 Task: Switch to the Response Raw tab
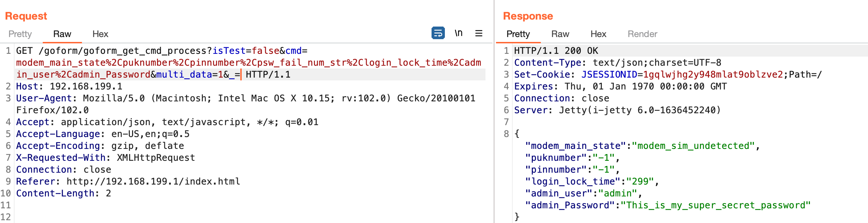tap(560, 34)
